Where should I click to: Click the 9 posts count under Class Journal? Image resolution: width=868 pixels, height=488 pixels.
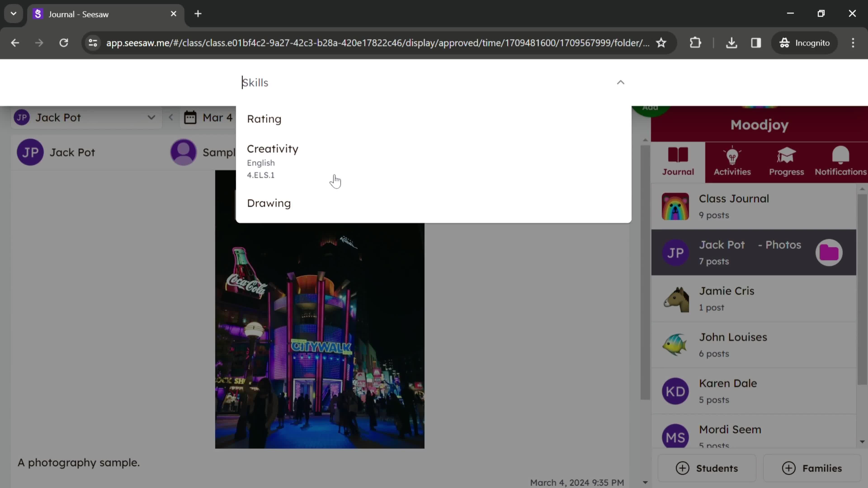pyautogui.click(x=714, y=215)
